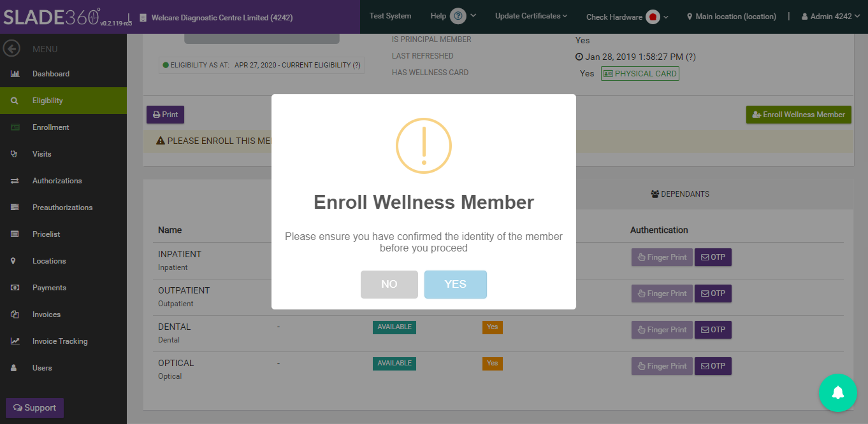Click the Eligibility search icon in sidebar

pos(15,101)
